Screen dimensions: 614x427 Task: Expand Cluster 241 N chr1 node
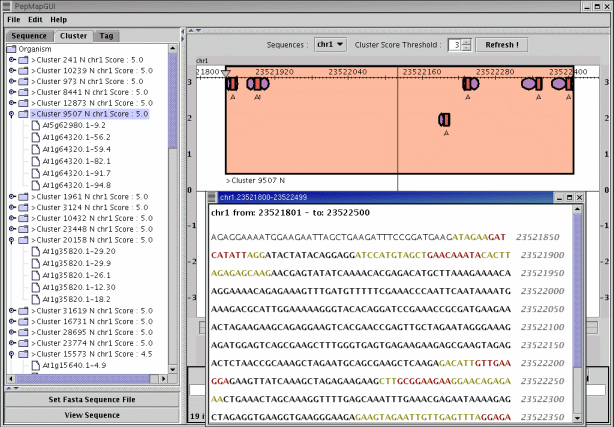(x=12, y=60)
